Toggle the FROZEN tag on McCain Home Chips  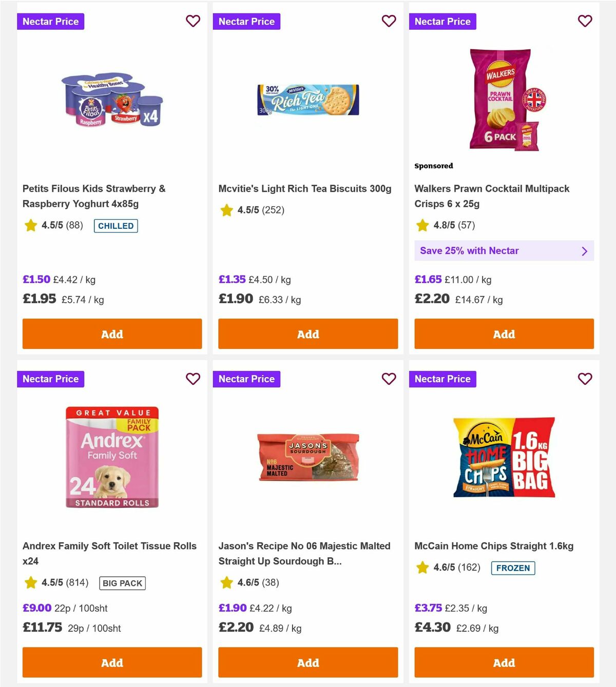(x=513, y=568)
